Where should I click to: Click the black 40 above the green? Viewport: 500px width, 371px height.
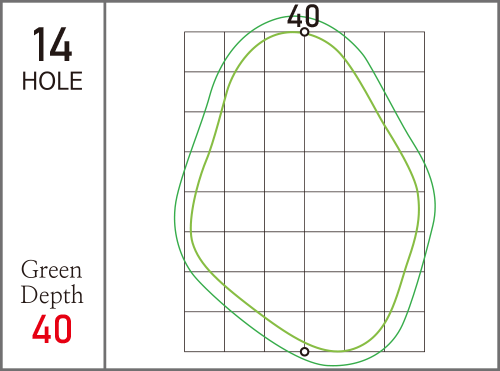point(303,16)
